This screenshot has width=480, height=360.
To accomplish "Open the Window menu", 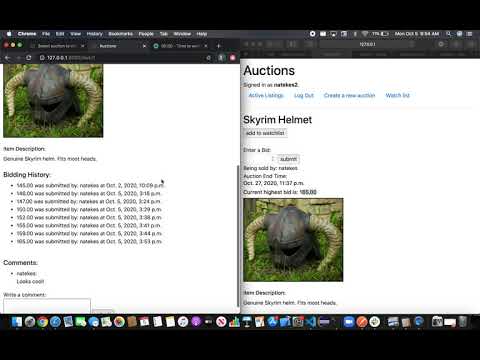I will pos(182,34).
